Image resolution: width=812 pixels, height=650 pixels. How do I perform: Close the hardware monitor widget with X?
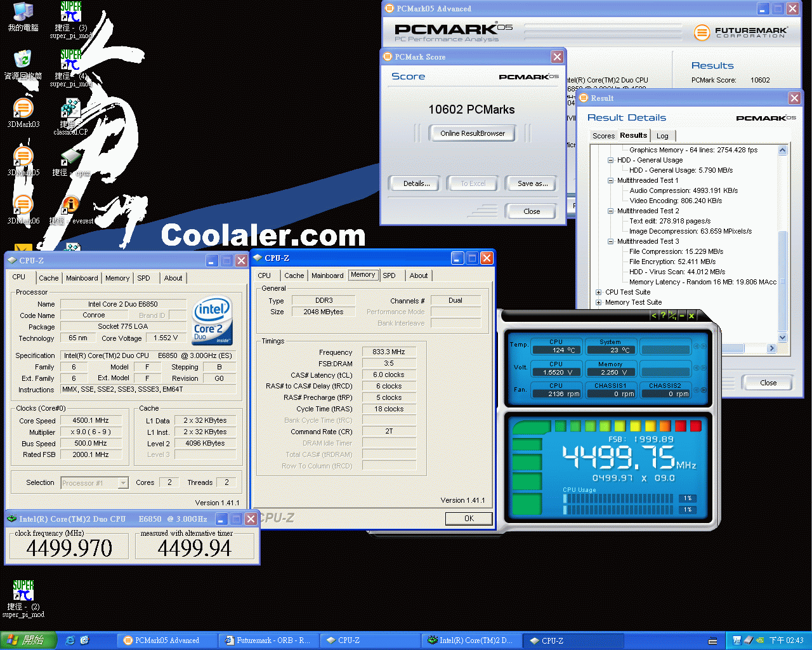[691, 315]
